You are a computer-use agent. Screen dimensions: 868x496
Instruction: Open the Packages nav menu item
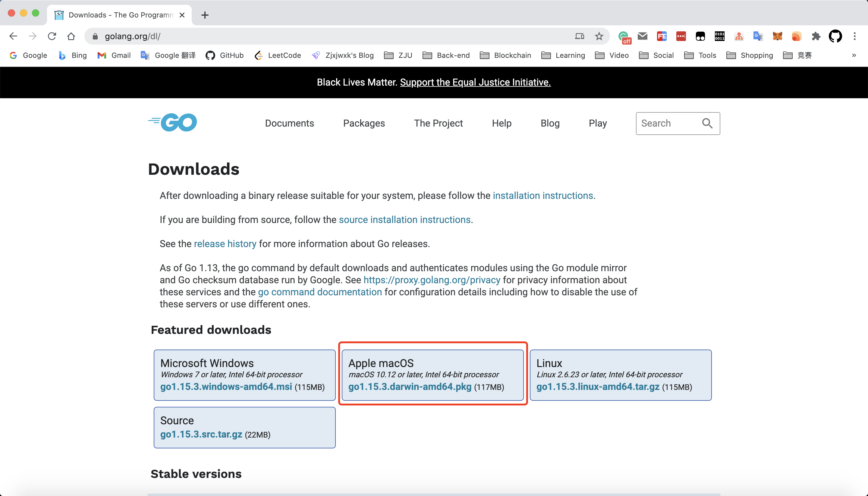coord(364,123)
